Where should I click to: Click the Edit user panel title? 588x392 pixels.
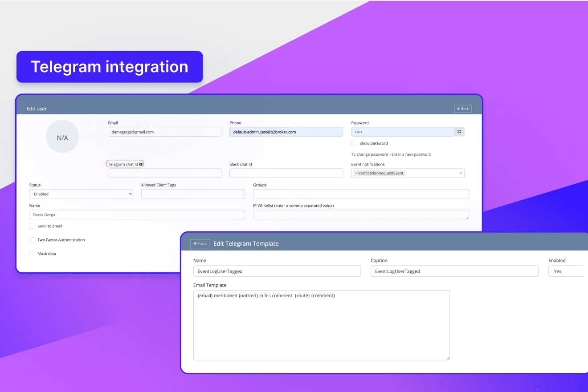[37, 109]
